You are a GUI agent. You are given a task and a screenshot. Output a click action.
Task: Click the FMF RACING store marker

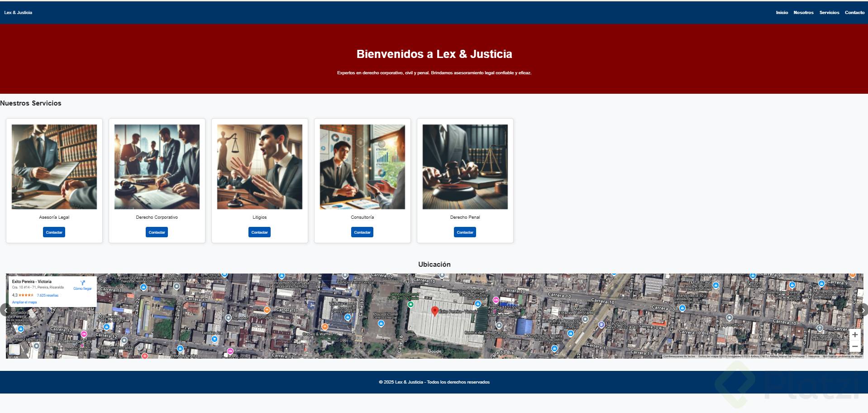pos(715,285)
